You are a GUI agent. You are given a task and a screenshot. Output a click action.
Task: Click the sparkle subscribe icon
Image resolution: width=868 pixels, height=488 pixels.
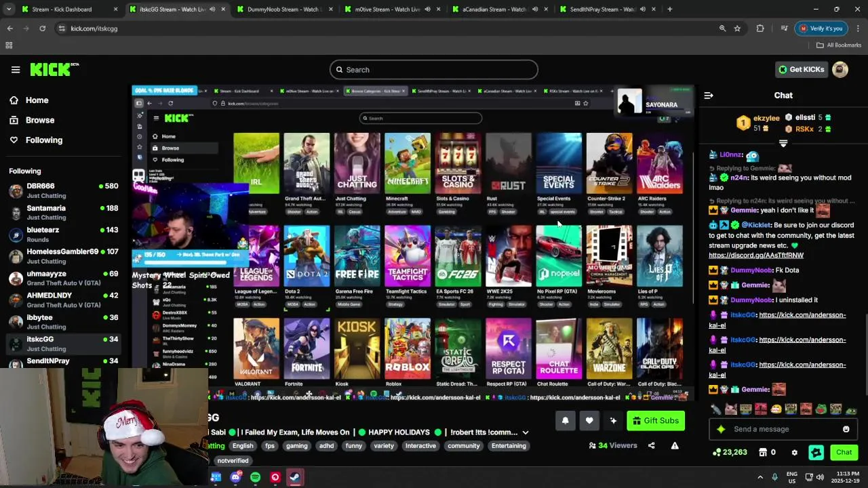[614, 421]
